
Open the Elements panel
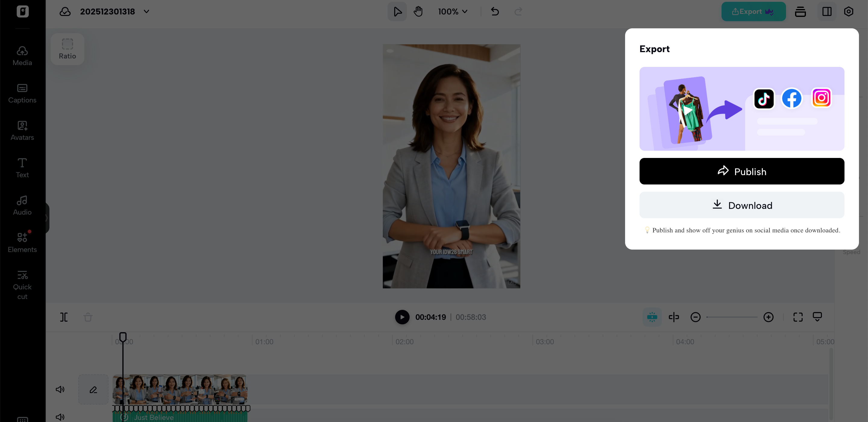click(22, 242)
